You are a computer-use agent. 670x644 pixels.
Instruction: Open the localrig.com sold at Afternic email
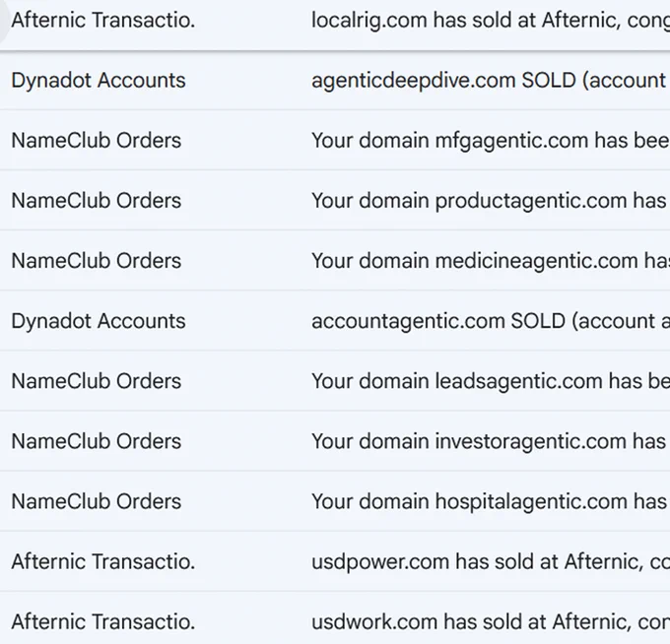[491, 21]
